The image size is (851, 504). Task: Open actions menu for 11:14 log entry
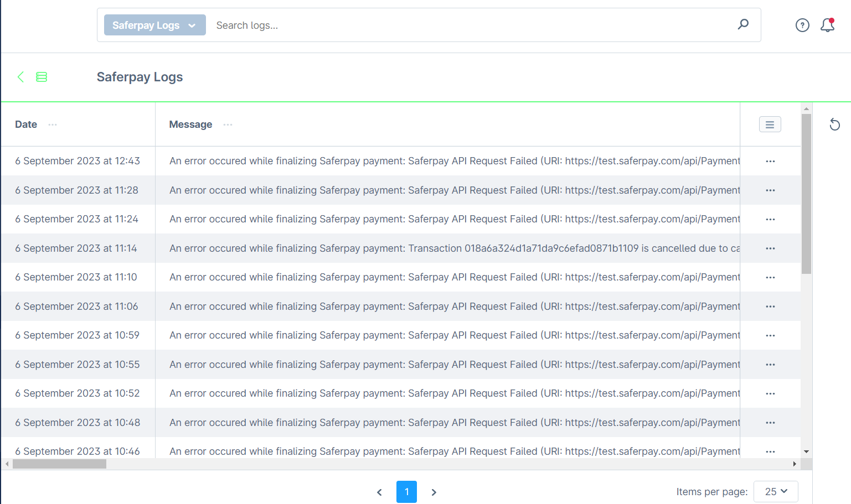click(x=770, y=248)
